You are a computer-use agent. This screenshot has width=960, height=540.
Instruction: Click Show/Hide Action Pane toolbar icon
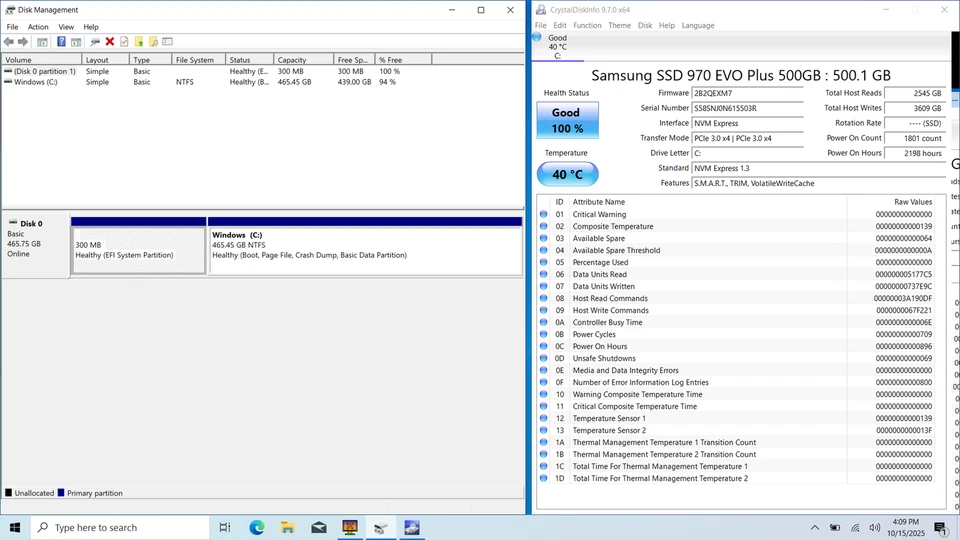(x=76, y=42)
